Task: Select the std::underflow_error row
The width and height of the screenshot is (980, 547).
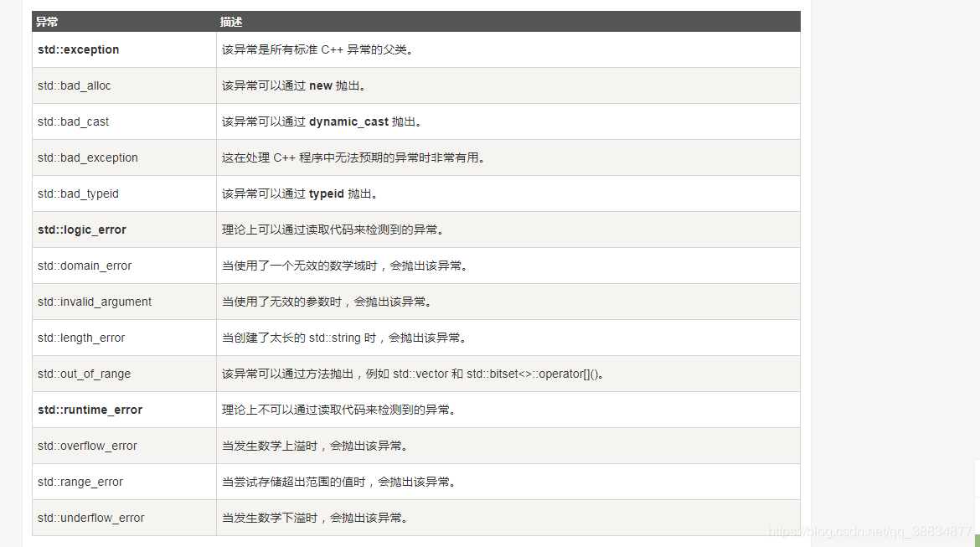Action: 90,518
